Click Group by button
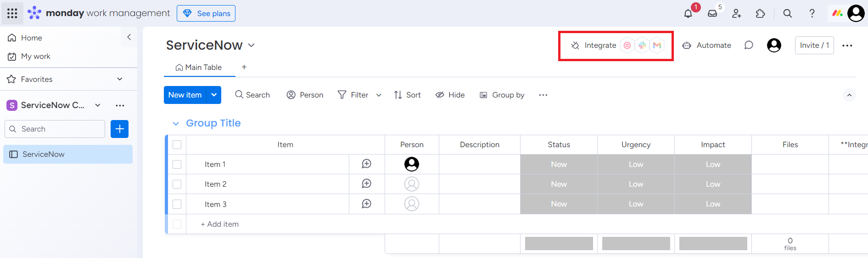Image resolution: width=868 pixels, height=258 pixels. click(502, 95)
